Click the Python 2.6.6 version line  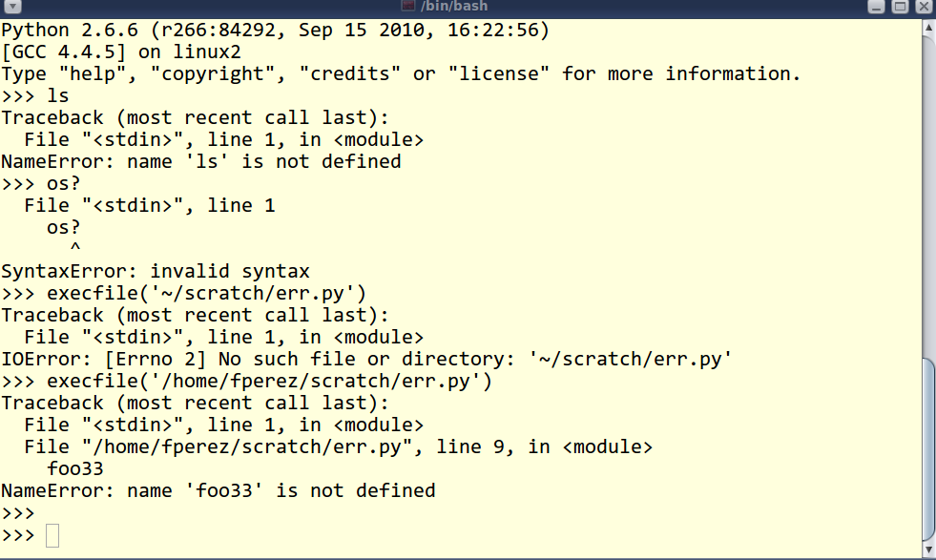[275, 30]
